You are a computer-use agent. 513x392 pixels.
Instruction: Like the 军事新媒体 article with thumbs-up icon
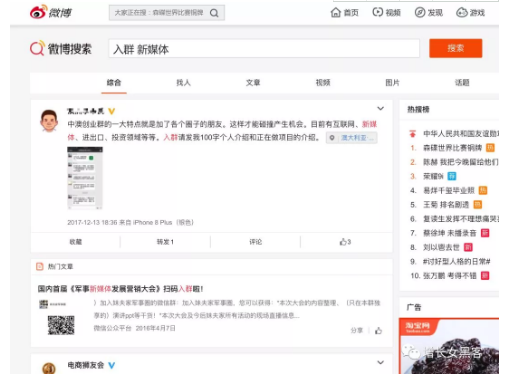click(x=378, y=331)
